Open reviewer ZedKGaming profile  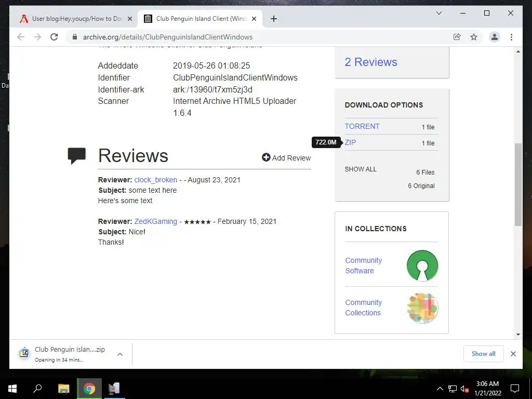point(155,221)
